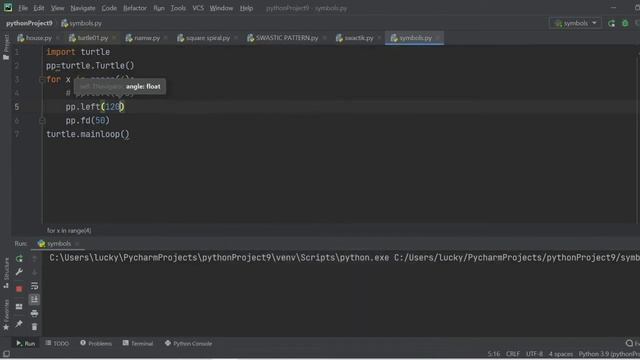The width and height of the screenshot is (640, 360).
Task: Click the Restore Layout icon in the Run panel
Action: pyautogui.click(x=19, y=307)
